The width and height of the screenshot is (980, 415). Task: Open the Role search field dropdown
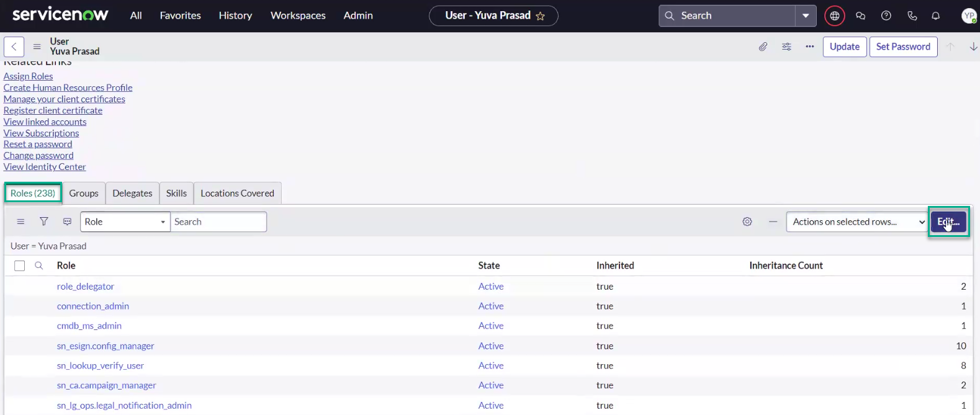pyautogui.click(x=125, y=221)
